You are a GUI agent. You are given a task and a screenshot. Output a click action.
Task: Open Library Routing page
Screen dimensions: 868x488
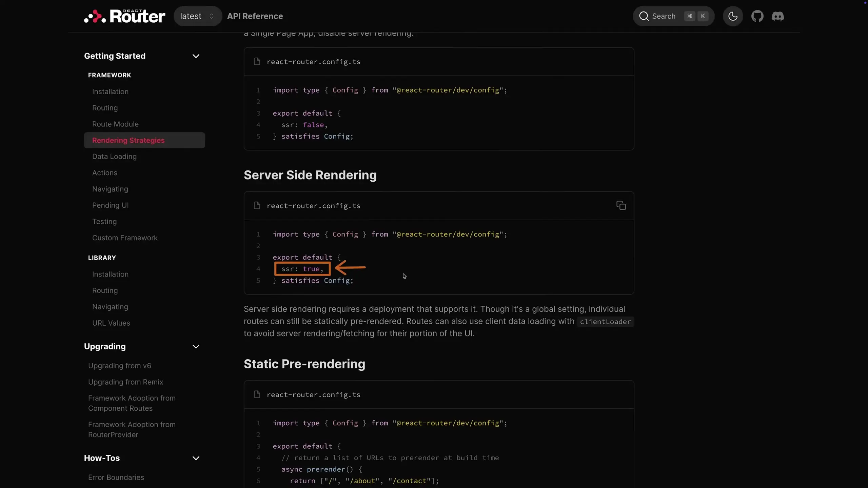105,290
